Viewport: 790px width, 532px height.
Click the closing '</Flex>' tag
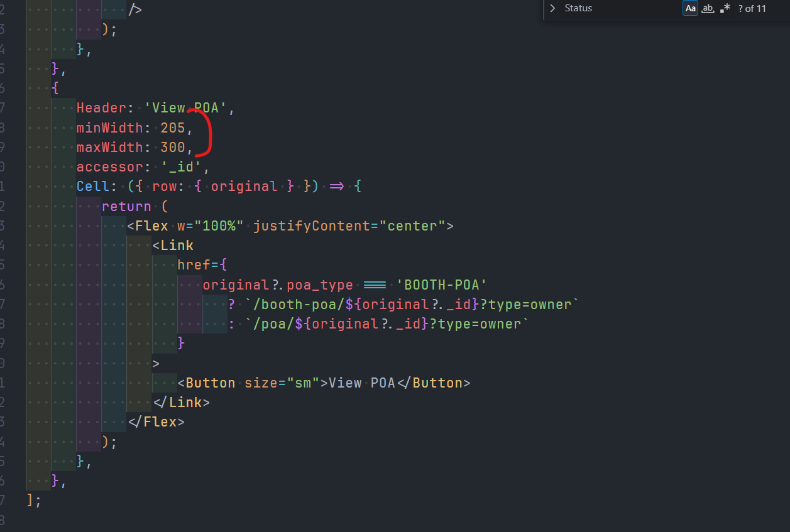tap(156, 422)
